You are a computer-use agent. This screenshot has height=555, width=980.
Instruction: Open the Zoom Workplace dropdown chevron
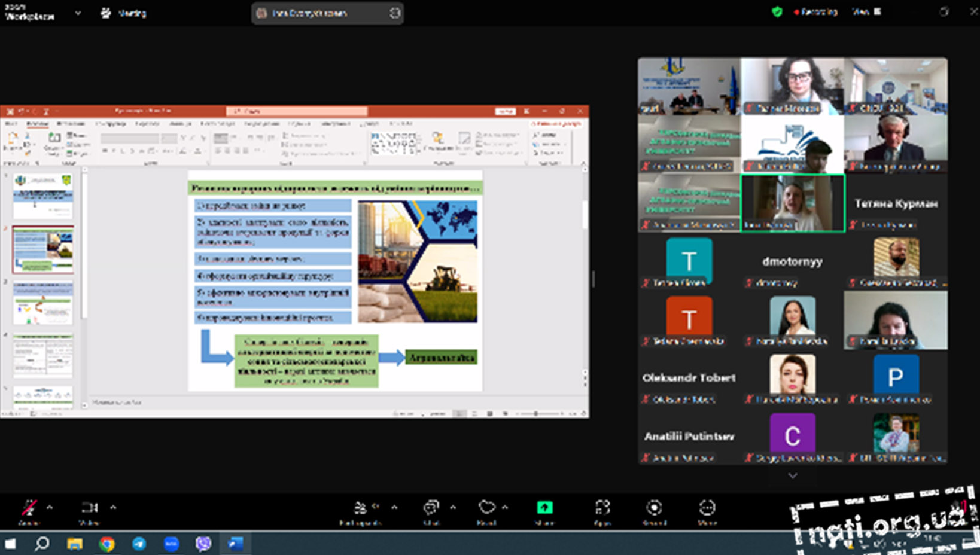tap(78, 13)
